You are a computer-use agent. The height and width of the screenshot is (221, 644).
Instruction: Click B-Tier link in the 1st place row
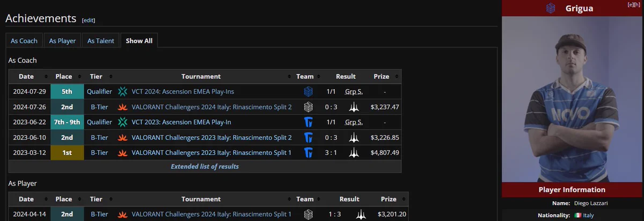[100, 153]
